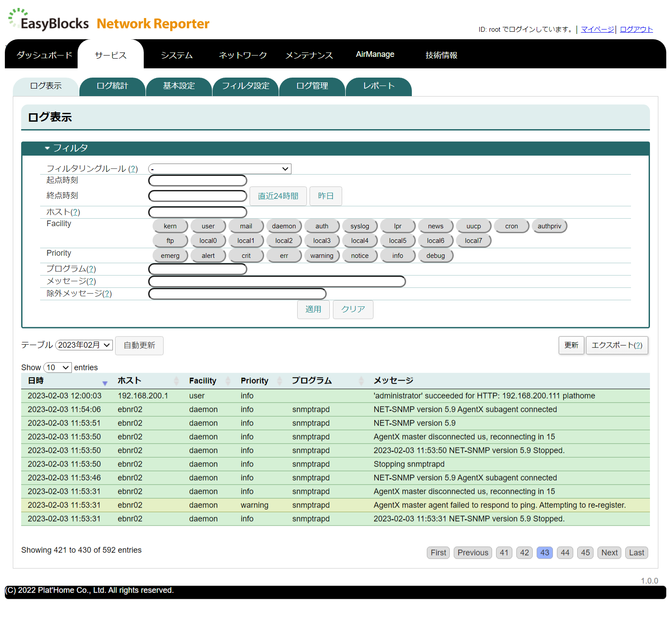672x626 pixels.
Task: Toggle daemon facility filter
Action: tap(284, 226)
